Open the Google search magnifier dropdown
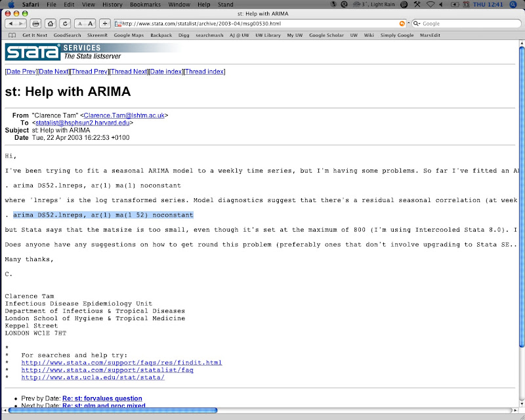Viewport: 525px width, 420px height. point(417,23)
